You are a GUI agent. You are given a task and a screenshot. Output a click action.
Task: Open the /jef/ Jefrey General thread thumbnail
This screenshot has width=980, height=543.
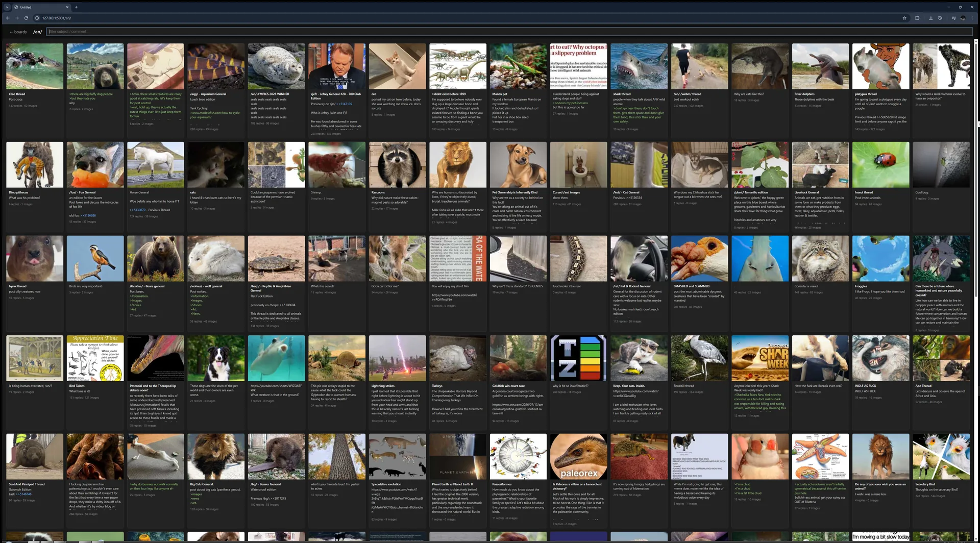click(337, 66)
